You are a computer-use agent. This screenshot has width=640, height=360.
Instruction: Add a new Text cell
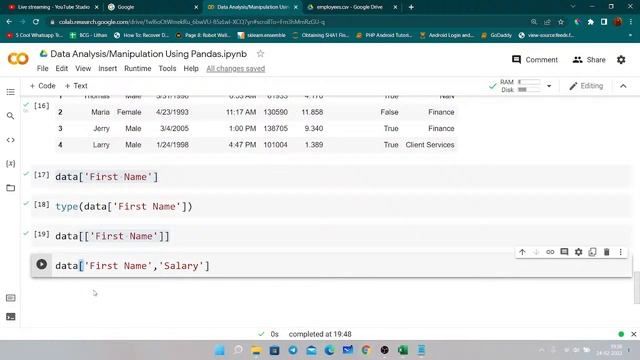click(x=76, y=86)
